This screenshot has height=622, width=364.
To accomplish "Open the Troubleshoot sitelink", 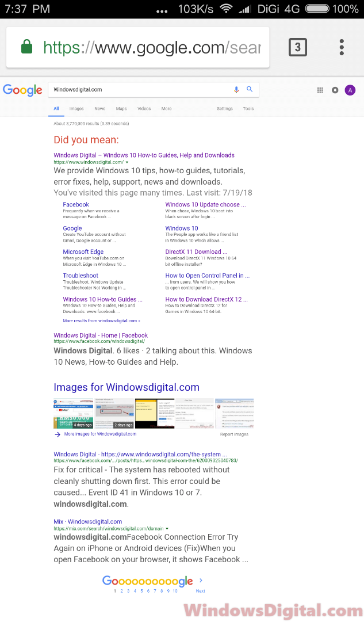I will (81, 275).
